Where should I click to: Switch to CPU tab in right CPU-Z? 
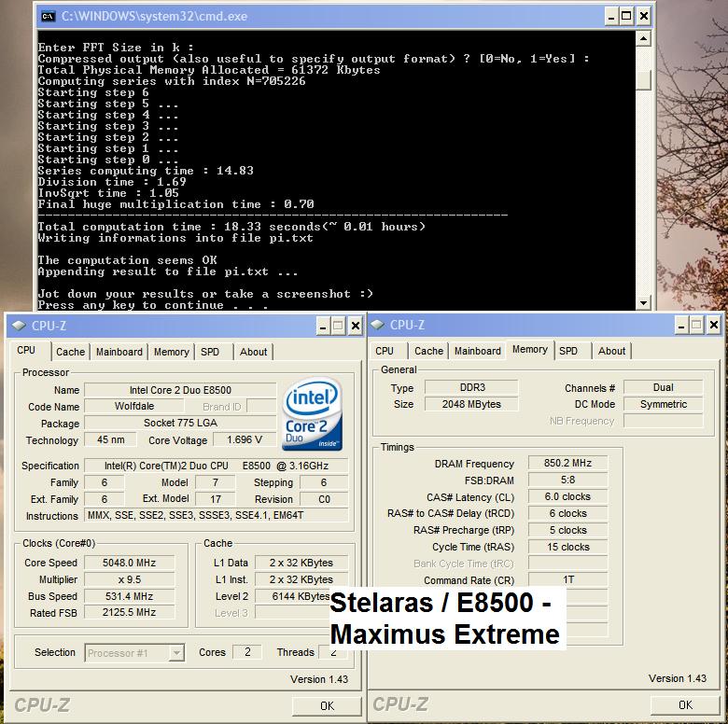click(385, 351)
